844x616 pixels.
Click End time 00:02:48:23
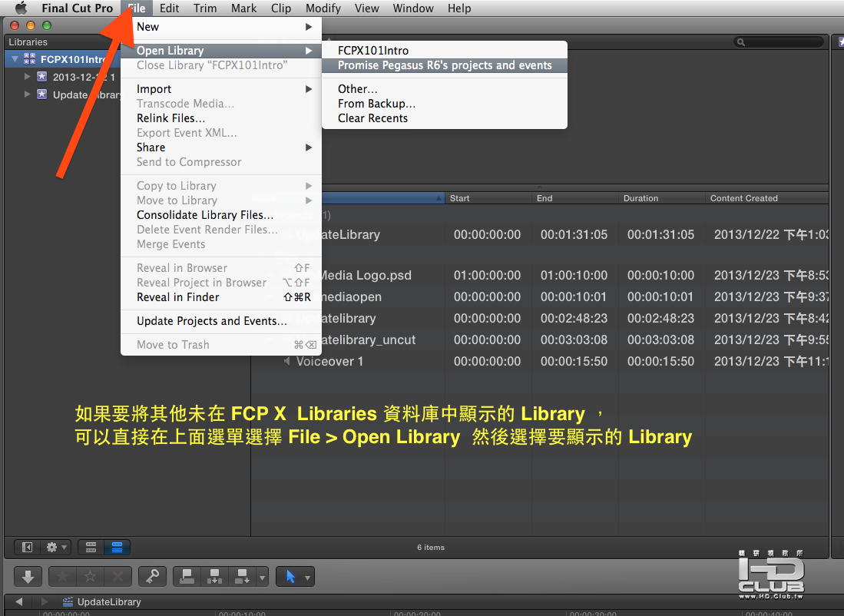(574, 318)
